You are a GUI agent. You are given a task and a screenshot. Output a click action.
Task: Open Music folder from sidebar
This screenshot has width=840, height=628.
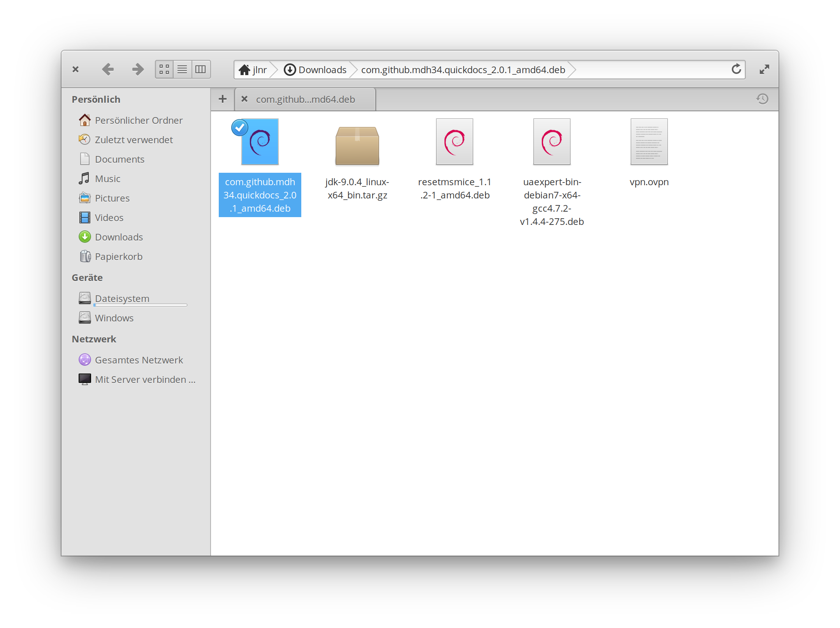coord(107,178)
